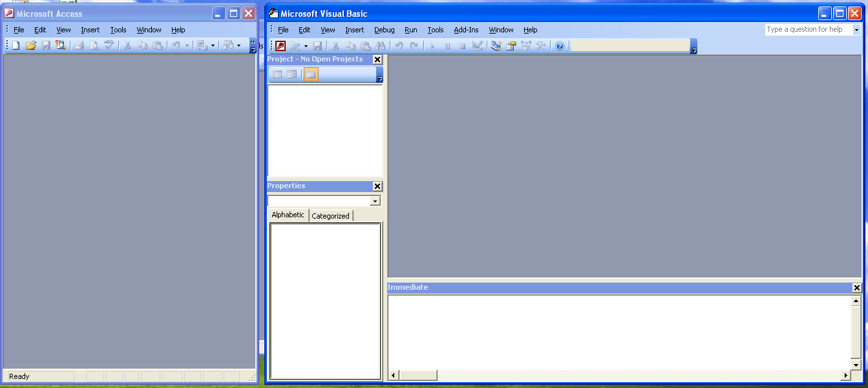Image resolution: width=868 pixels, height=388 pixels.
Task: Close the Immediate window
Action: (x=857, y=288)
